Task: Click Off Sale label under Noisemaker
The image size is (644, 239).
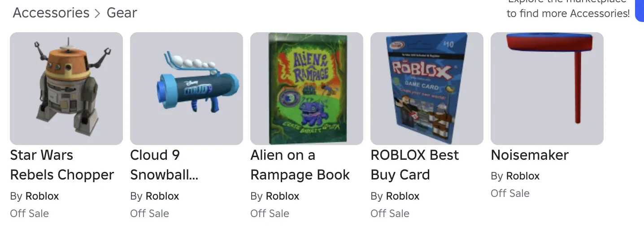Action: pyautogui.click(x=510, y=193)
